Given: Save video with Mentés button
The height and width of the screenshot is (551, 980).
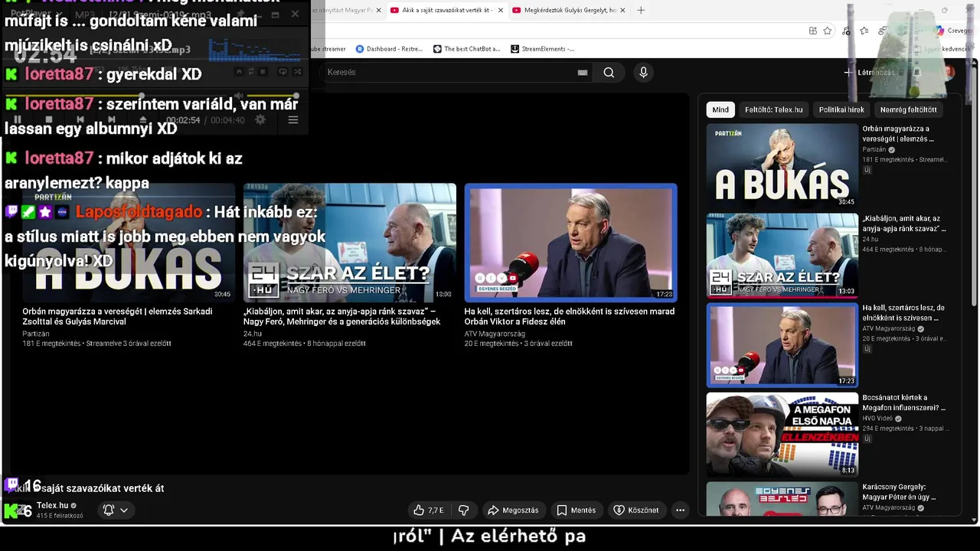Looking at the screenshot, I should click(577, 510).
